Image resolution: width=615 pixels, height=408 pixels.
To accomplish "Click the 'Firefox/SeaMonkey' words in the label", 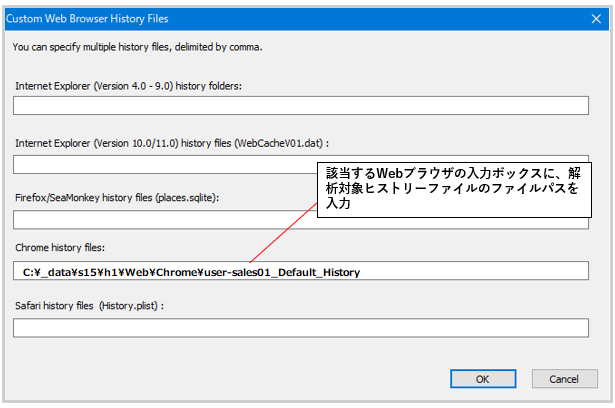I will click(x=57, y=198).
